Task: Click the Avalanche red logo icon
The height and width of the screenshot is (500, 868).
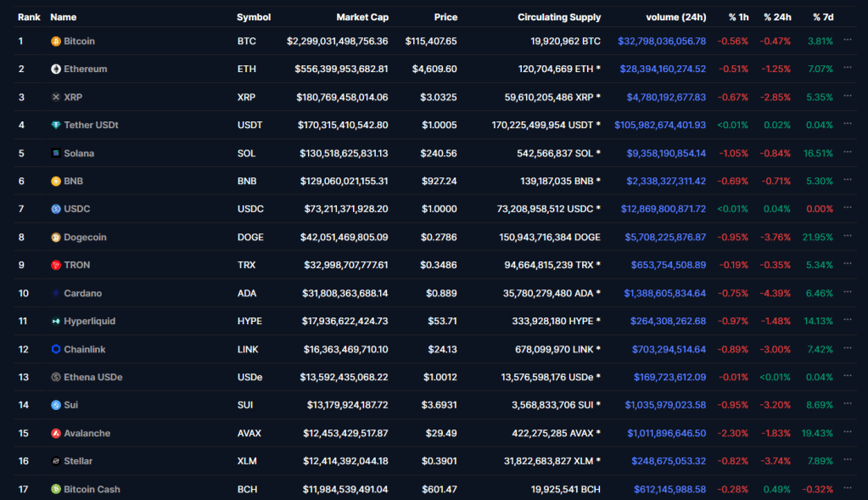Action: pyautogui.click(x=56, y=433)
